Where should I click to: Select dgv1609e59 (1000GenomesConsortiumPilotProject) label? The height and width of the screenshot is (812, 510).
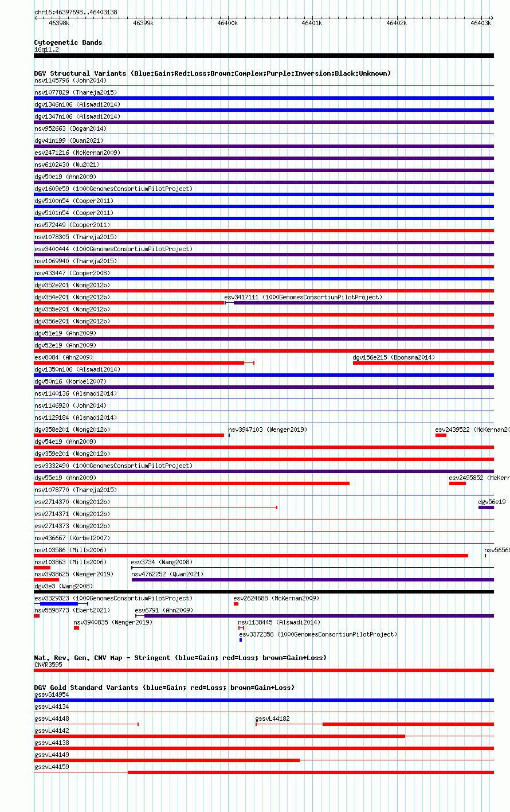coord(113,189)
